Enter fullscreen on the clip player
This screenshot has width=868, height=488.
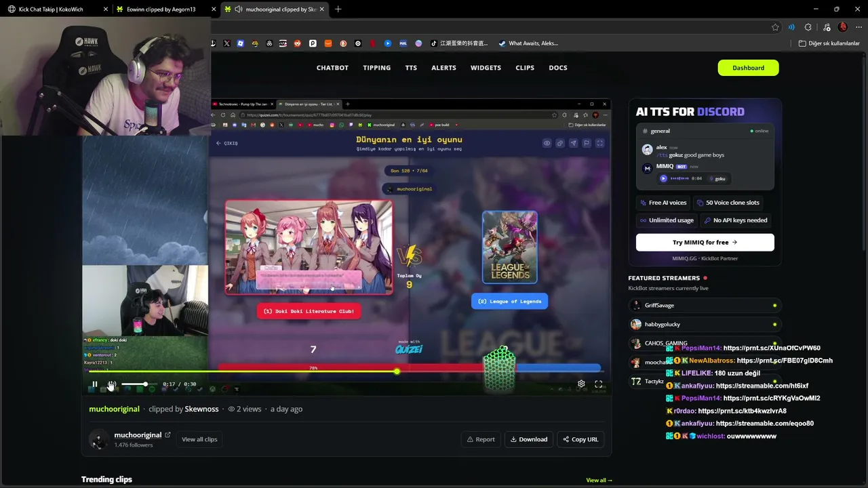599,384
